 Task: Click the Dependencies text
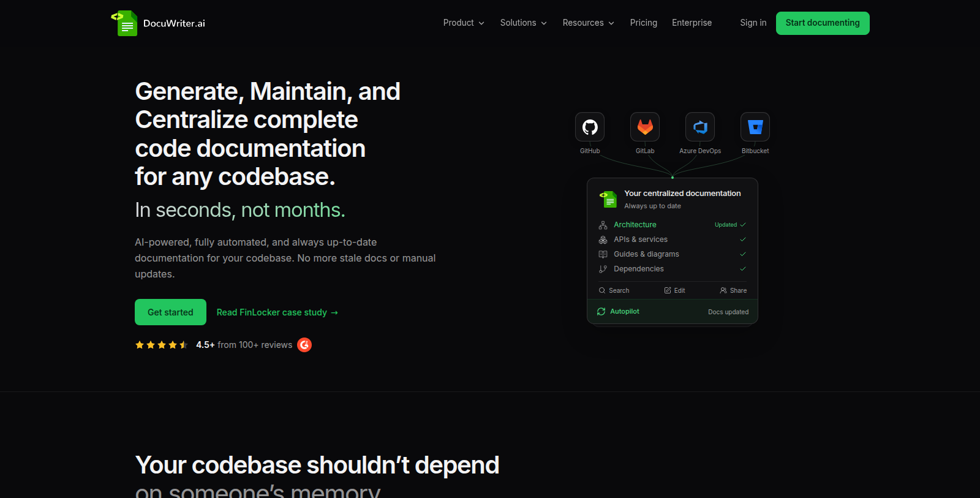click(639, 269)
